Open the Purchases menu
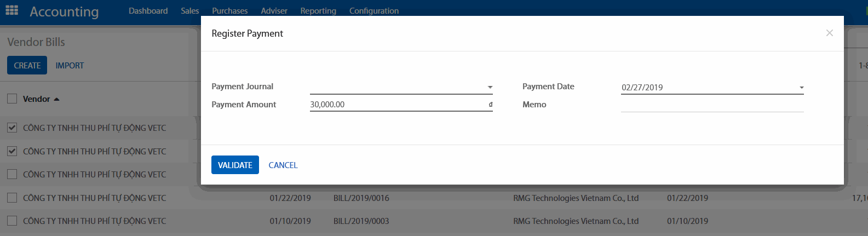The image size is (868, 236). coord(229,11)
